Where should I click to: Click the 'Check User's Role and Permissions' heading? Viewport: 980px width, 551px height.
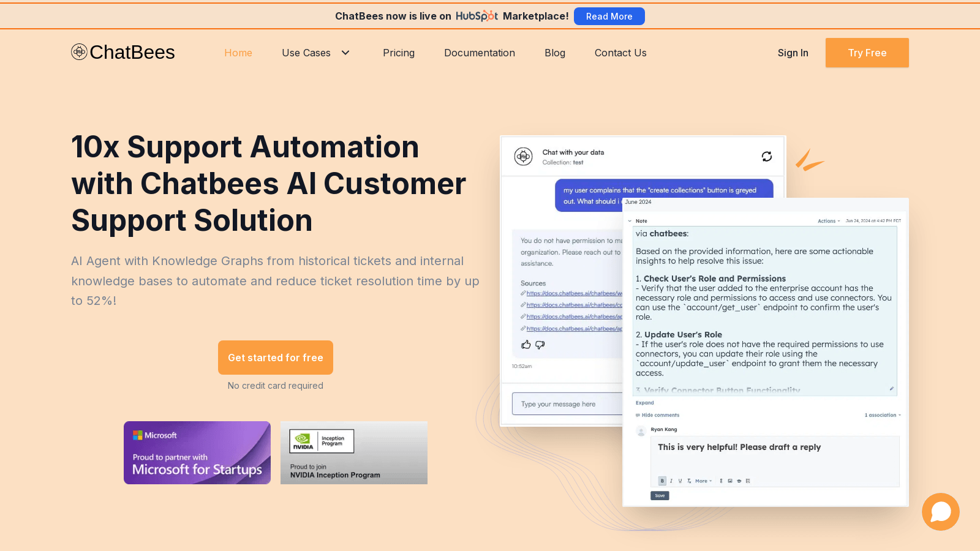coord(715,279)
